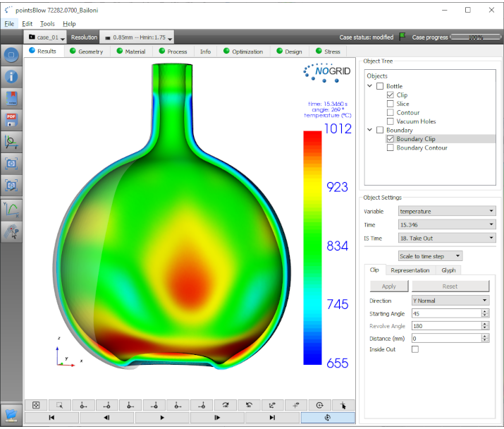Screen dimensions: 504x429
Task: Open the info panel icon in the sidebar
Action: click(11, 77)
